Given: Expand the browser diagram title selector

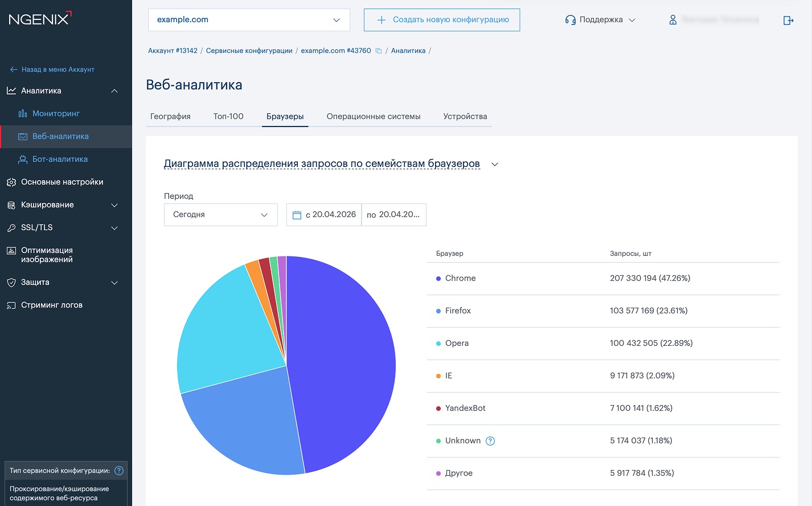Looking at the screenshot, I should click(495, 165).
